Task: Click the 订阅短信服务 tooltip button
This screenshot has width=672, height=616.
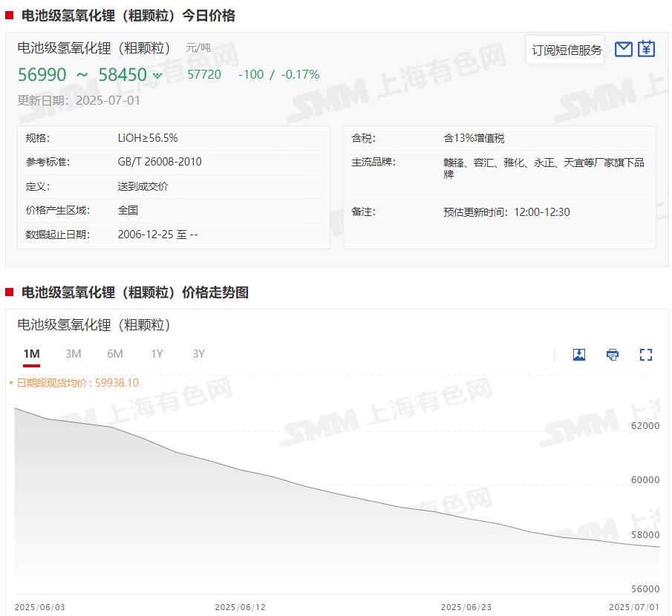Action: pyautogui.click(x=567, y=50)
